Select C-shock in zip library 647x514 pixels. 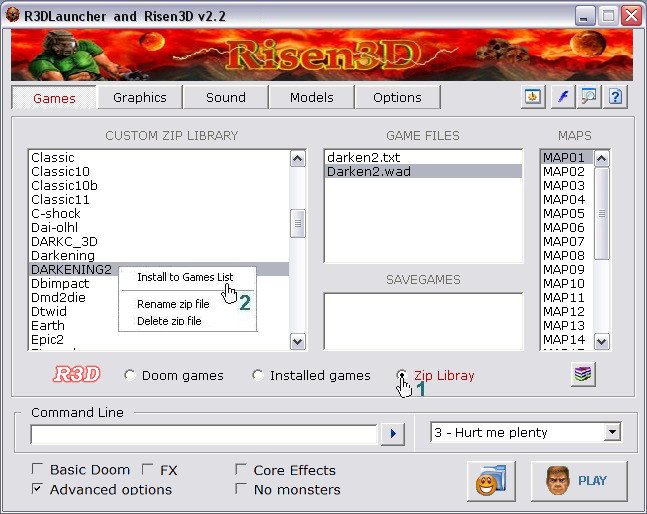(159, 214)
